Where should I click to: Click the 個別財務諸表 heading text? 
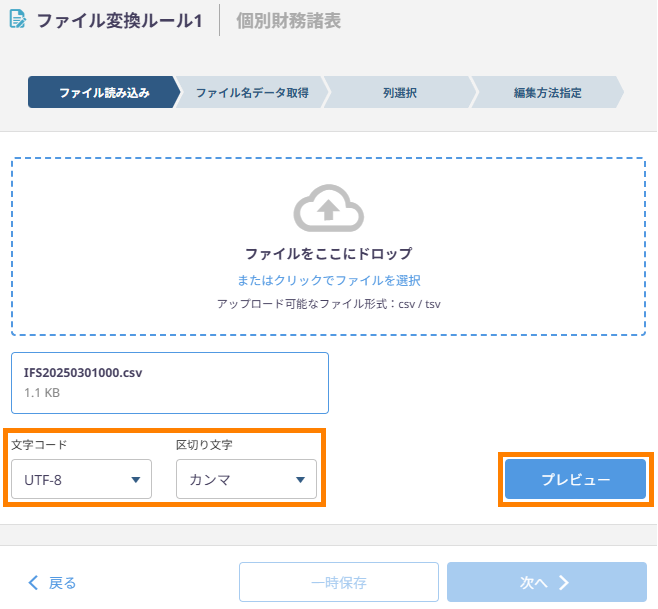288,21
